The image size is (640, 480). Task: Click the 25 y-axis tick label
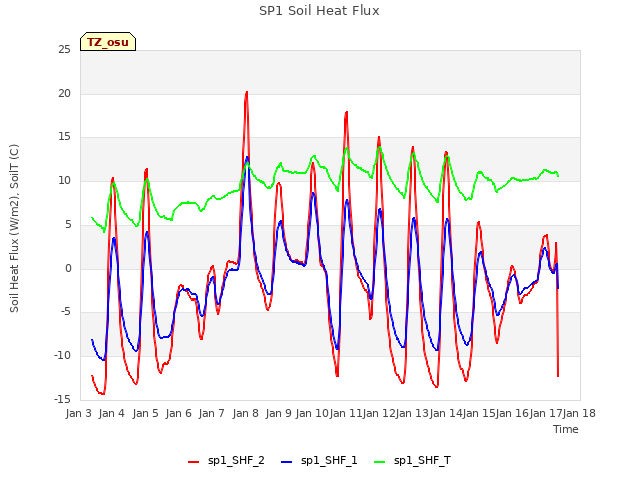tap(64, 50)
